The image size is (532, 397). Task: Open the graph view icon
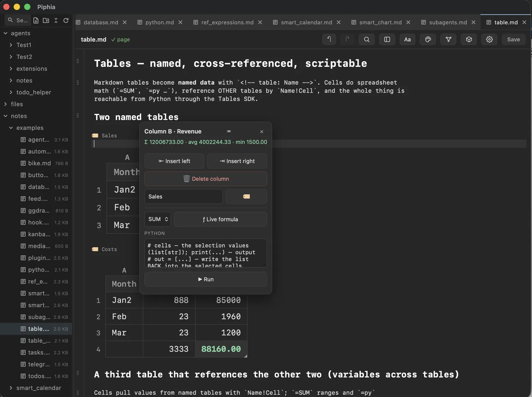pyautogui.click(x=448, y=39)
